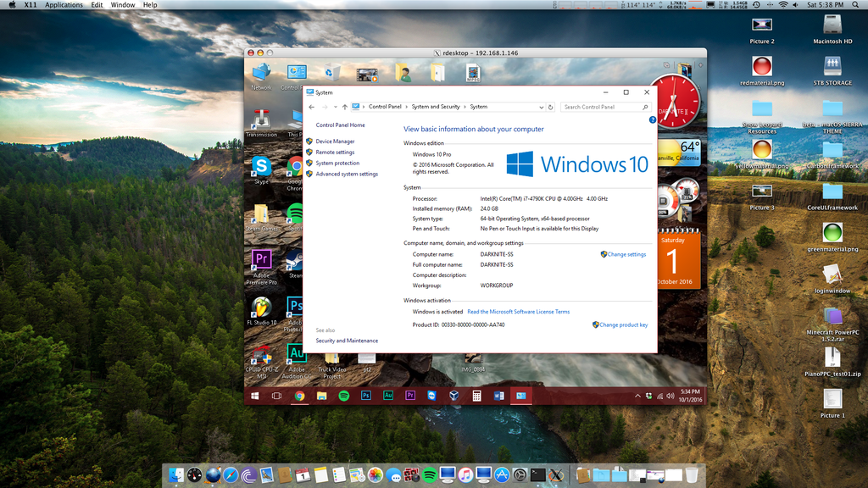Open Macintosh HD on Mac desktop

[x=832, y=30]
